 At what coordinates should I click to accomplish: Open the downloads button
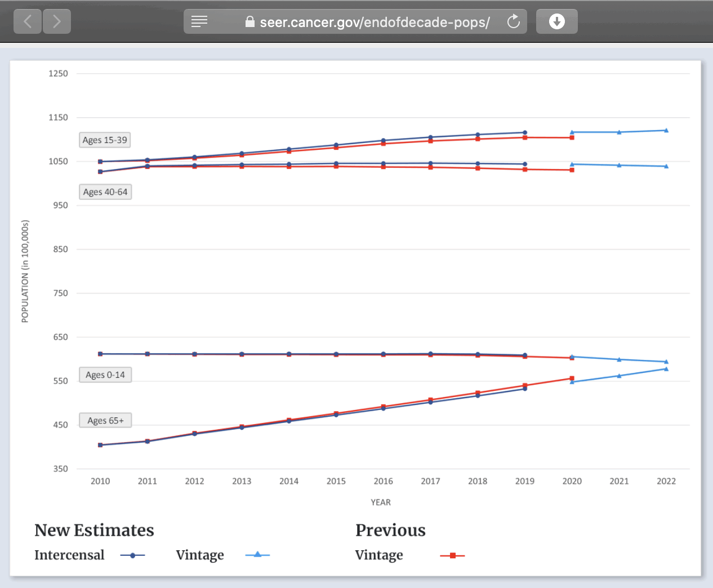[556, 22]
